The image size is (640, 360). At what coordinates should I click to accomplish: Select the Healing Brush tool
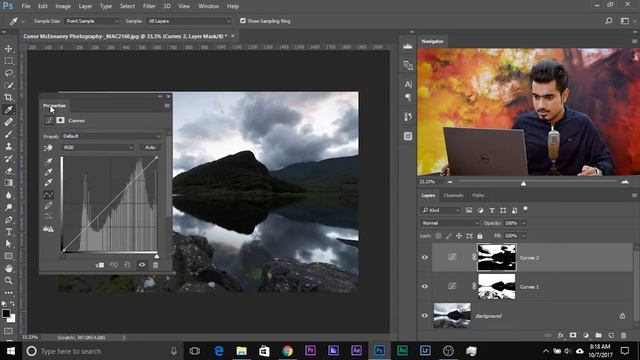(x=9, y=122)
